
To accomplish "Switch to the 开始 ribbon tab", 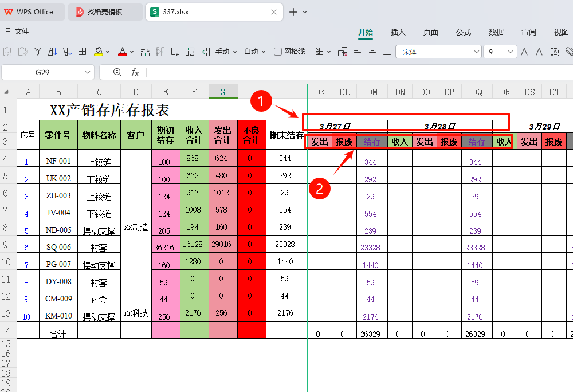I will pos(366,32).
